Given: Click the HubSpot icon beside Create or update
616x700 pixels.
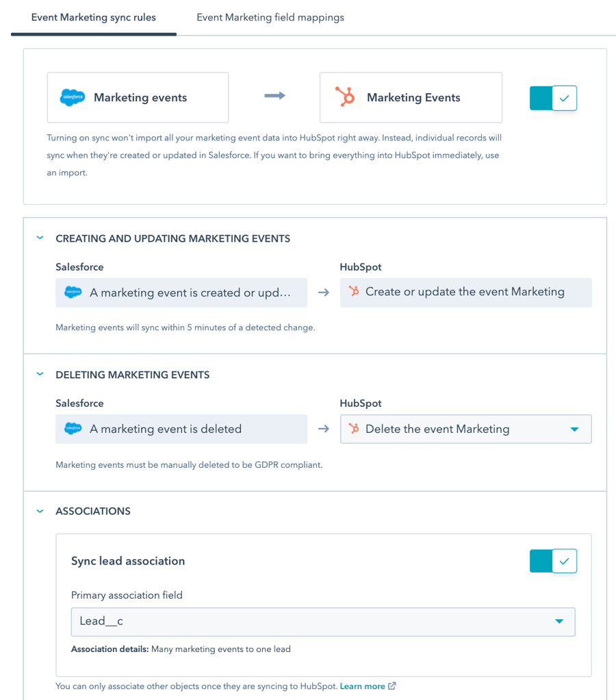Looking at the screenshot, I should tap(354, 292).
